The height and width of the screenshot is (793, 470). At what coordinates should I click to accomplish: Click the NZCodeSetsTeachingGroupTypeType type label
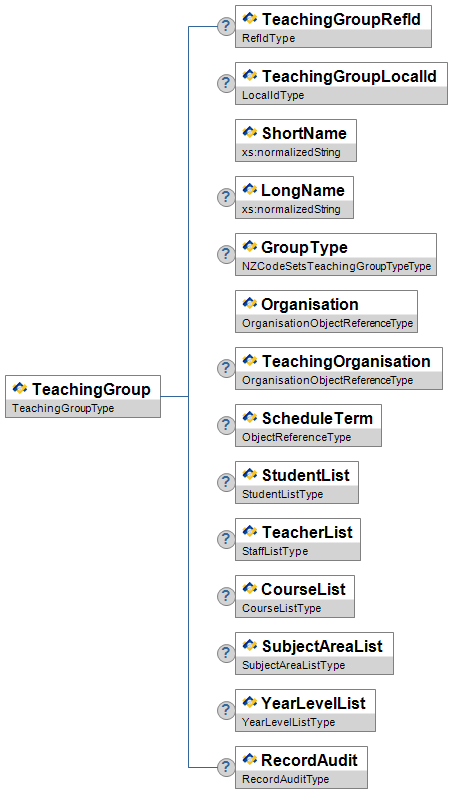(x=336, y=266)
